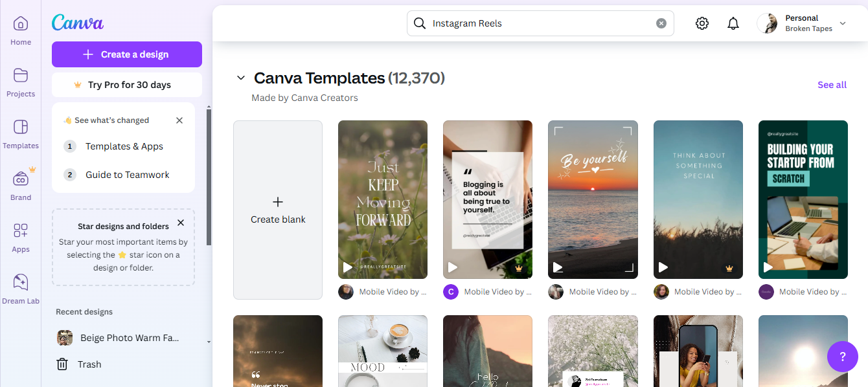
Task: Dismiss the See what's changed panel
Action: [x=179, y=120]
